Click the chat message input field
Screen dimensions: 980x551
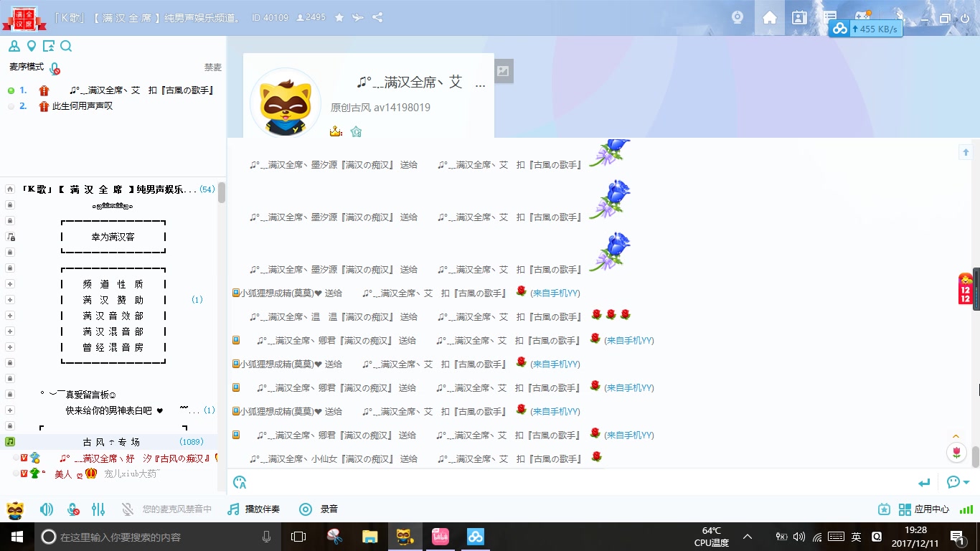pos(581,482)
